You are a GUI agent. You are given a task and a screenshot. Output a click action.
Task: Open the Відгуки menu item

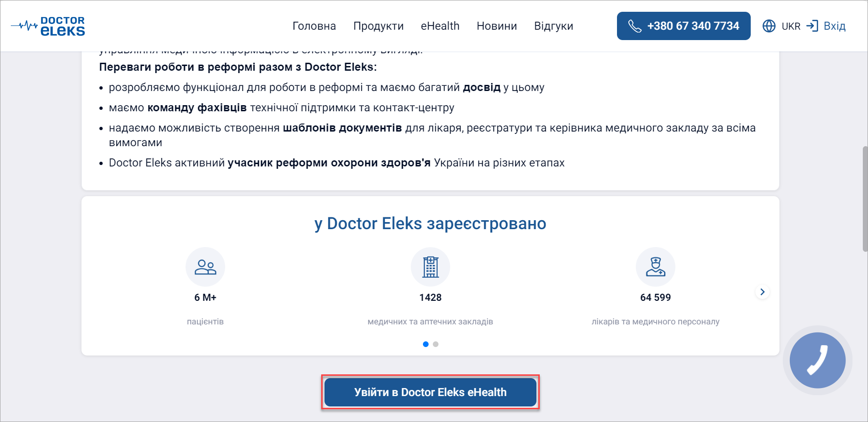pyautogui.click(x=553, y=26)
